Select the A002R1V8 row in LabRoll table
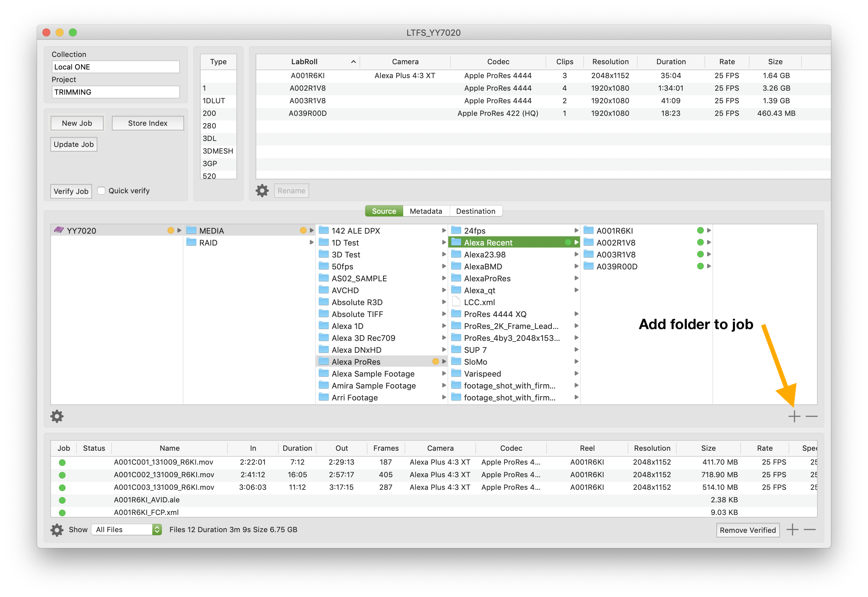The image size is (868, 597). click(x=543, y=88)
